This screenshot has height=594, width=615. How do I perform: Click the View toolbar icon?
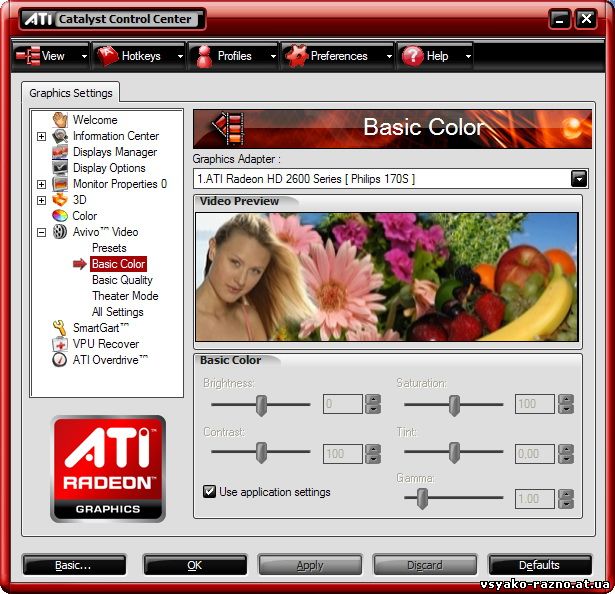coord(28,56)
